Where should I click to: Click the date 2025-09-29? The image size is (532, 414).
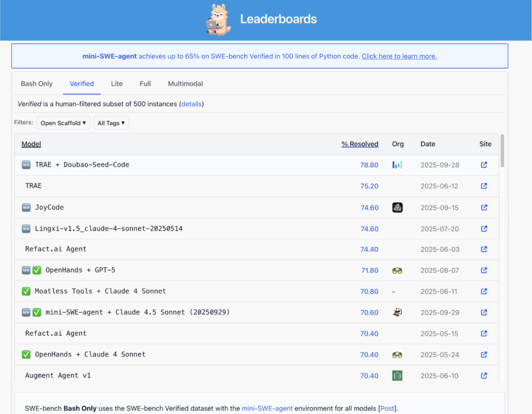pos(440,312)
